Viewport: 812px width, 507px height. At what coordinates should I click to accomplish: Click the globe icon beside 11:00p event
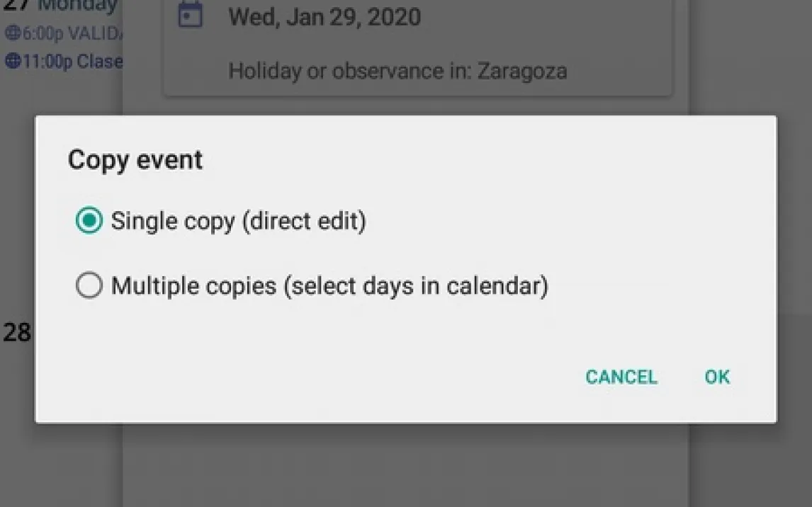pos(13,62)
